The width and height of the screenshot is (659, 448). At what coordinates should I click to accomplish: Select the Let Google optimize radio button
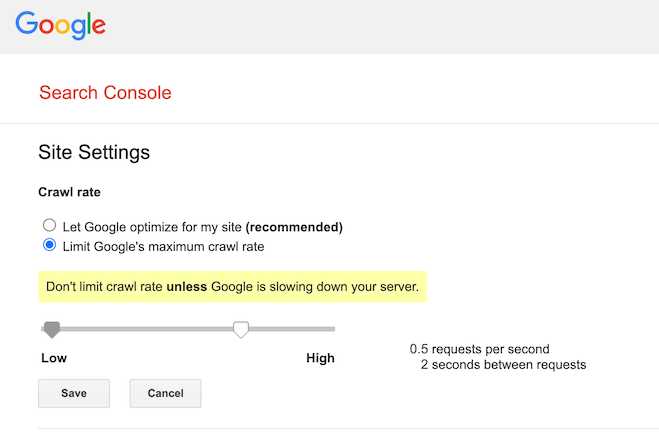tap(49, 225)
